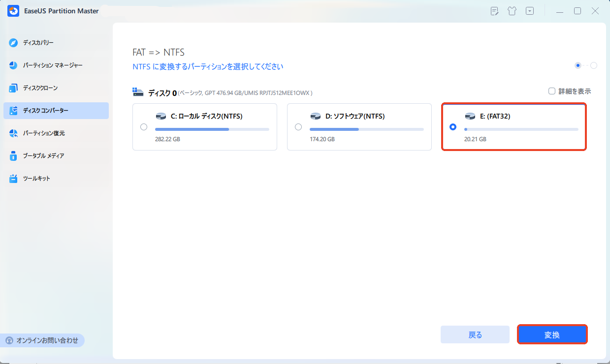Switch focus to the E: FAT32 partition card
This screenshot has width=610, height=364.
pos(514,127)
